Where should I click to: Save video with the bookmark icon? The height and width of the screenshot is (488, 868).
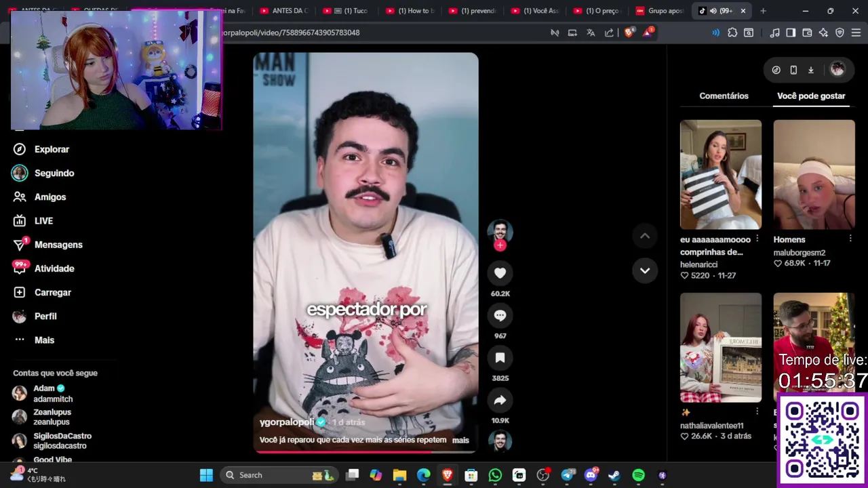500,358
